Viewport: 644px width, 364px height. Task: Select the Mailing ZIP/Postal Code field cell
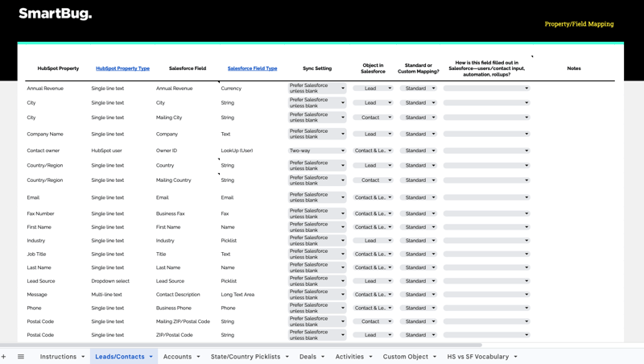tap(184, 321)
